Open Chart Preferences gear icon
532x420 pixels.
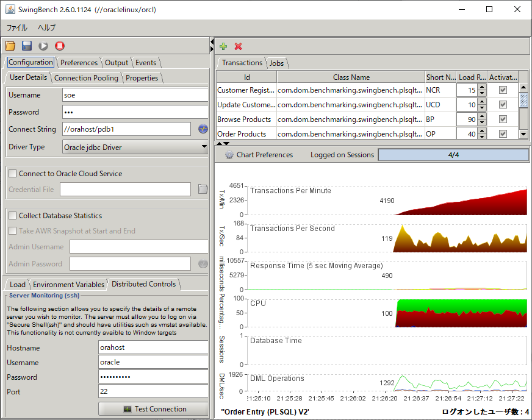(x=229, y=155)
